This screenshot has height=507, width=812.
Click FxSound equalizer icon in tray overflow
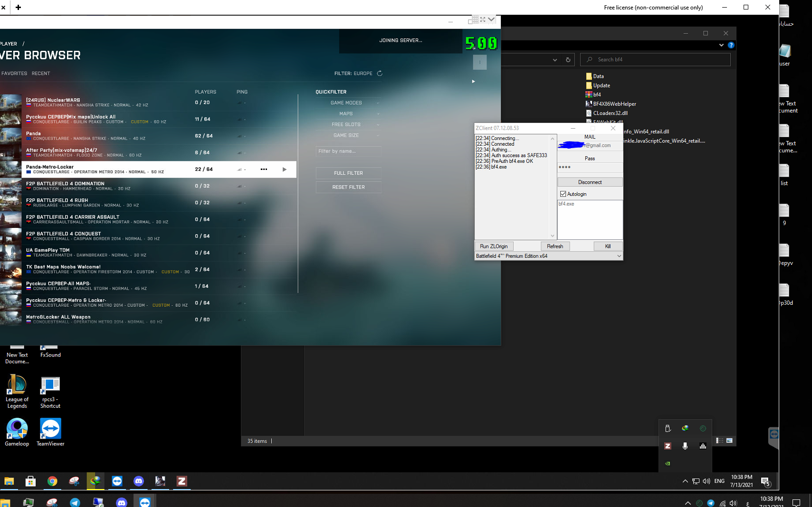pyautogui.click(x=703, y=446)
